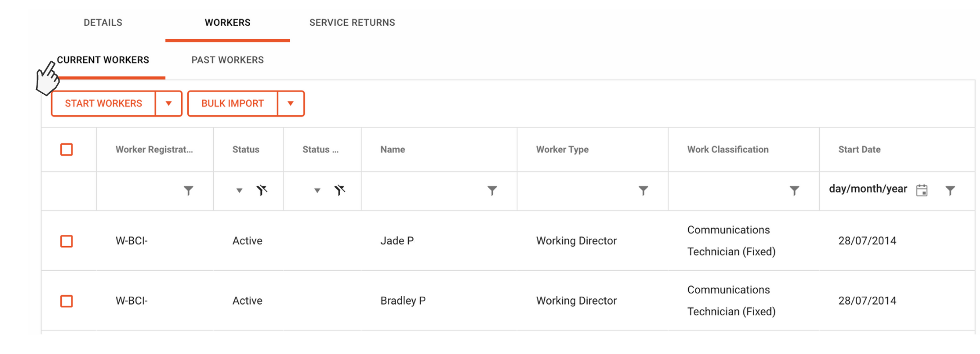This screenshot has height=354, width=980.
Task: Open the Start Date filter funnel icon
Action: point(950,191)
